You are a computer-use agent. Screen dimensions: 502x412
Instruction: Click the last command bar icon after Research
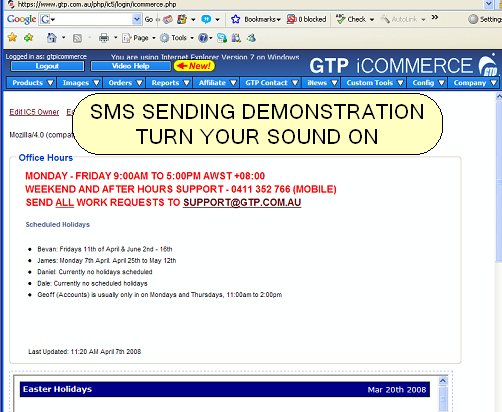pos(251,38)
